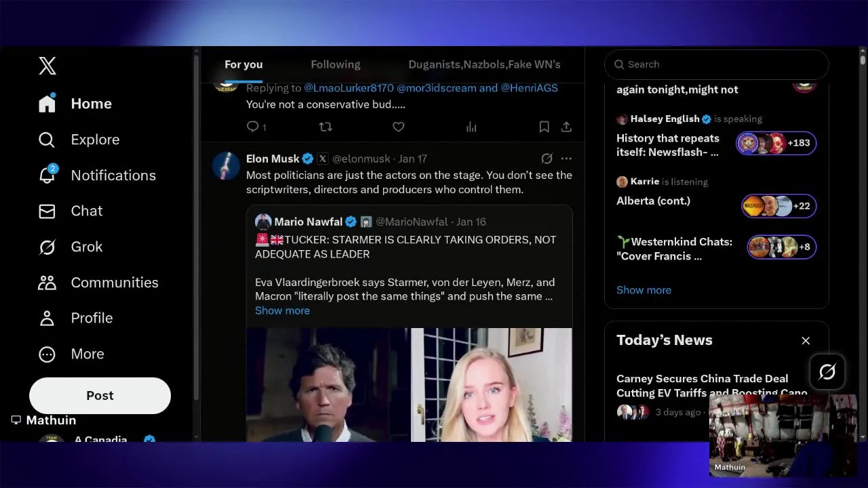Click the X logo in the sidebar

coord(47,66)
